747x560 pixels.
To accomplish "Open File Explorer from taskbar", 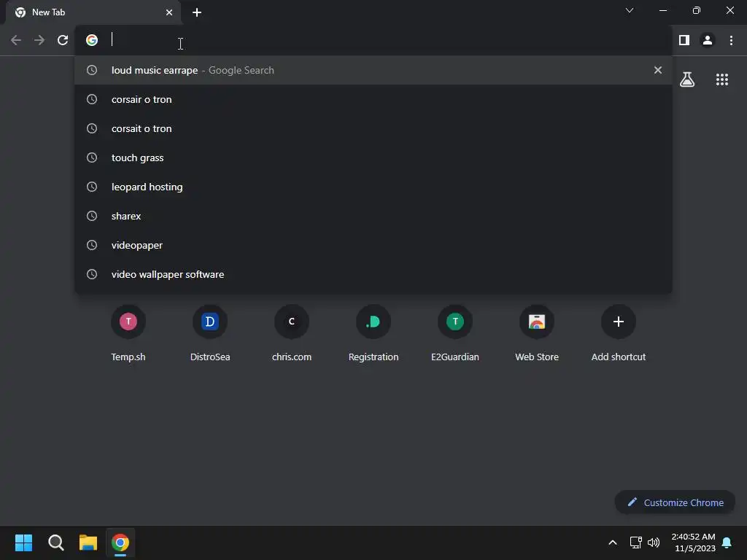I will 88,542.
